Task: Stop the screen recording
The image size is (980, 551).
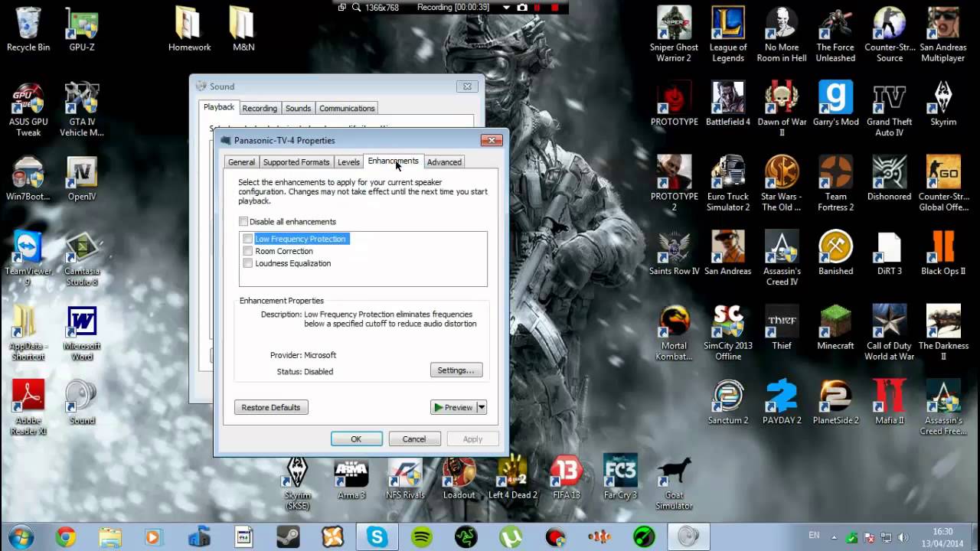Action: (x=554, y=7)
